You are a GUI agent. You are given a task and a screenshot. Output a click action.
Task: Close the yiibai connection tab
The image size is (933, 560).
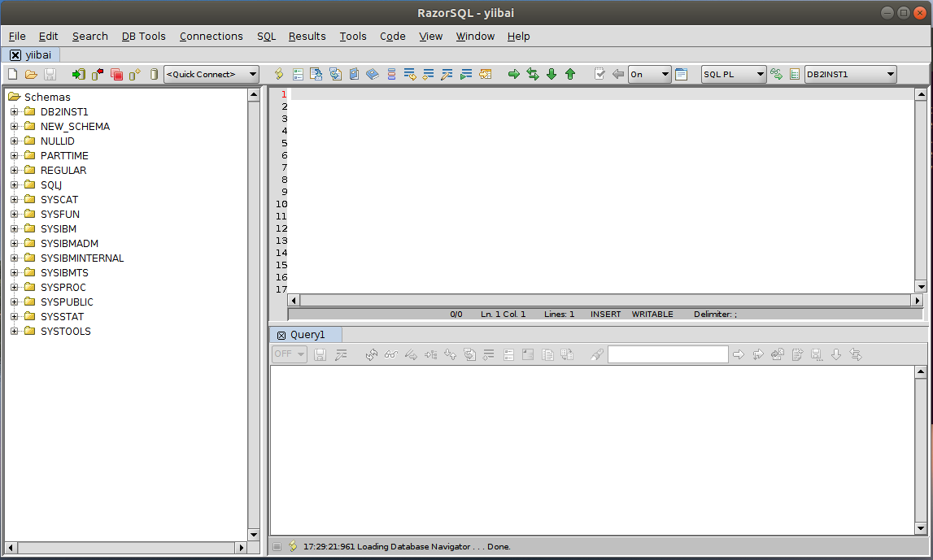15,55
